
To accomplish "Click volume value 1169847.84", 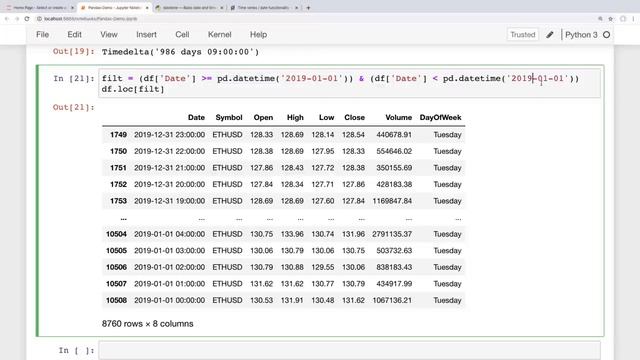I will coord(392,201).
